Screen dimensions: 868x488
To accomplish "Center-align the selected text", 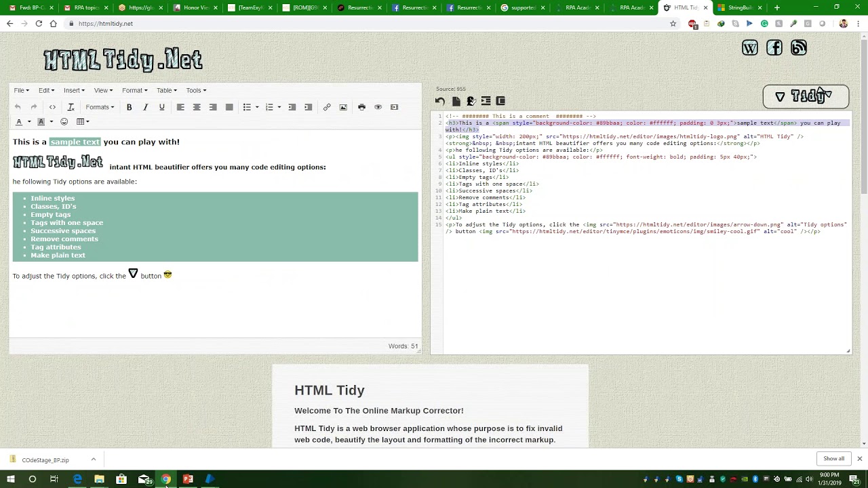I will pos(197,107).
